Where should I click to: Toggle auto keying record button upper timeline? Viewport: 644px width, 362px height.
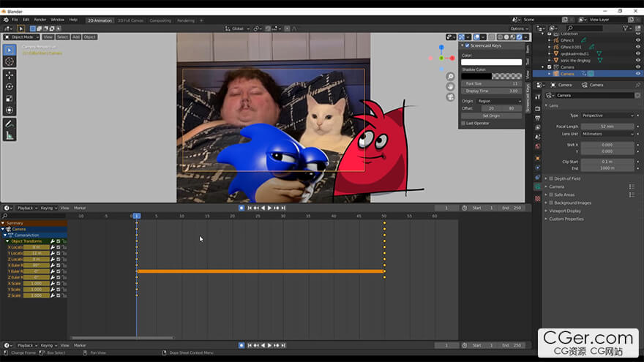point(241,208)
